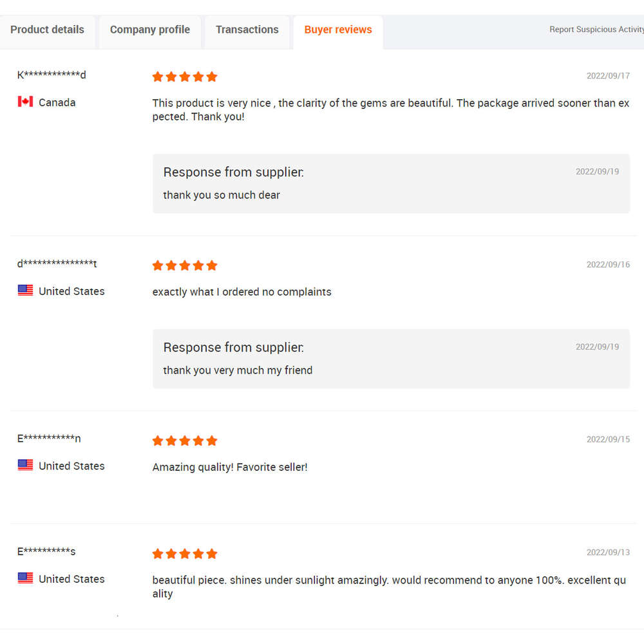Click supplier response 'thank you so much dear'
This screenshot has height=644, width=644.
click(x=222, y=195)
